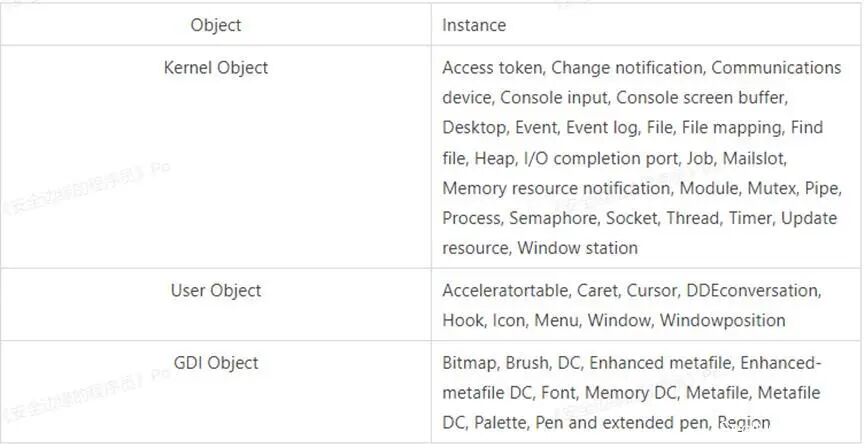Image resolution: width=865 pixels, height=448 pixels.
Task: Click the words Window station
Action: coord(578,248)
